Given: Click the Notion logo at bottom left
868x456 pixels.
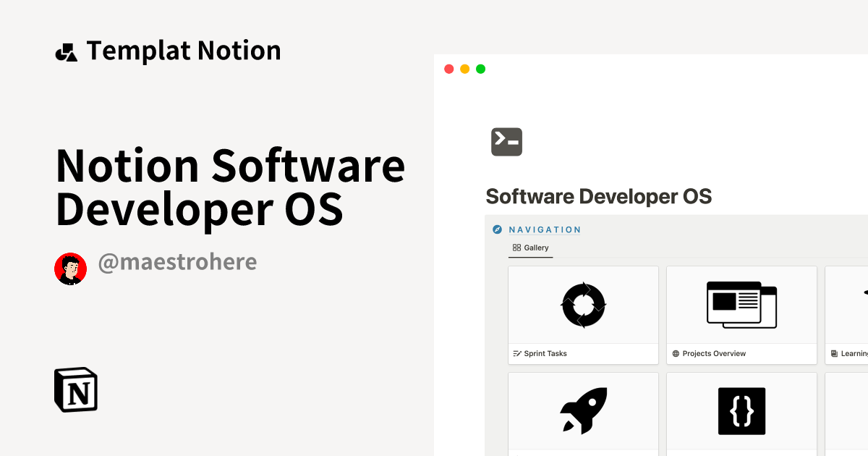Looking at the screenshot, I should [75, 389].
